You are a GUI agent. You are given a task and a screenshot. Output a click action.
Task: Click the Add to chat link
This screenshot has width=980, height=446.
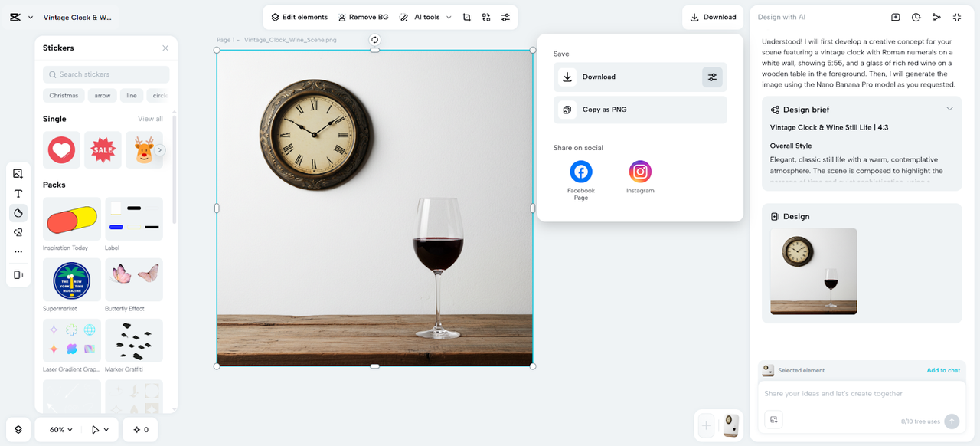click(x=942, y=370)
